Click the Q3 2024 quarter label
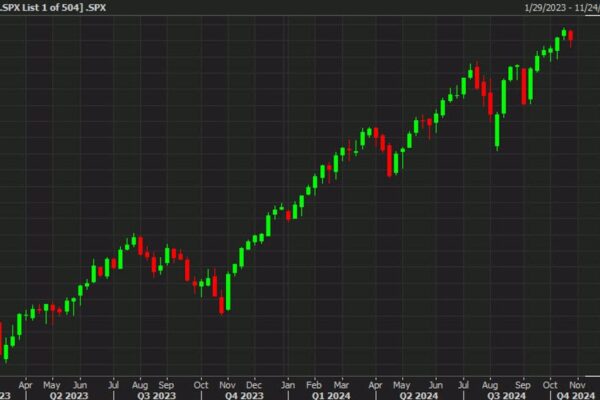600x400 pixels. tap(506, 395)
